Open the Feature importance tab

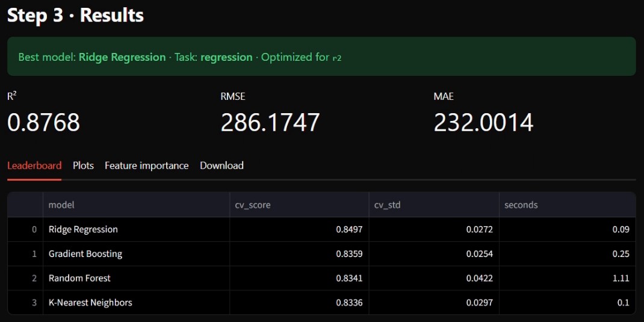pos(147,166)
